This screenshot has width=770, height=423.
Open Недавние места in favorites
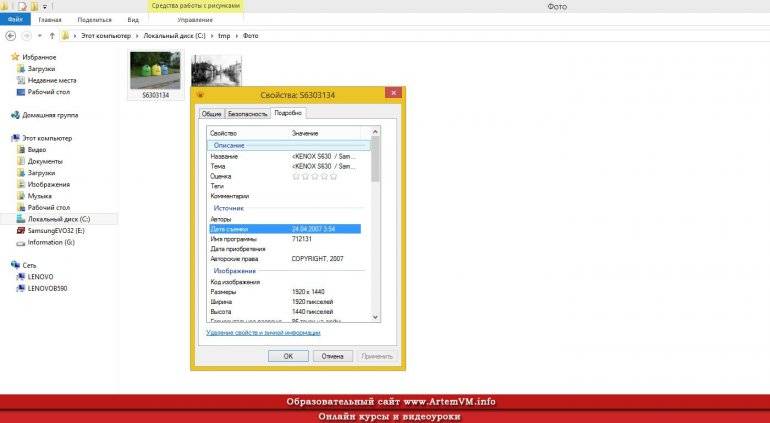(52, 80)
